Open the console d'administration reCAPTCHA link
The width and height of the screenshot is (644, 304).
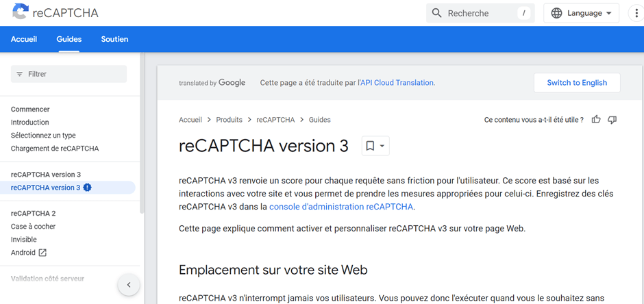click(x=341, y=207)
